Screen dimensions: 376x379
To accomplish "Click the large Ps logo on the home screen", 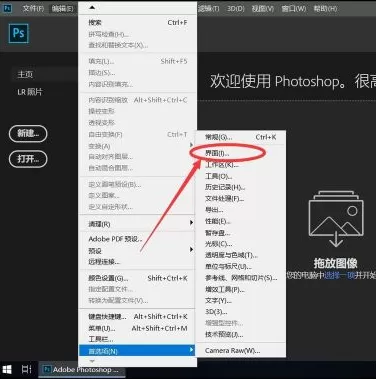I will point(19,33).
